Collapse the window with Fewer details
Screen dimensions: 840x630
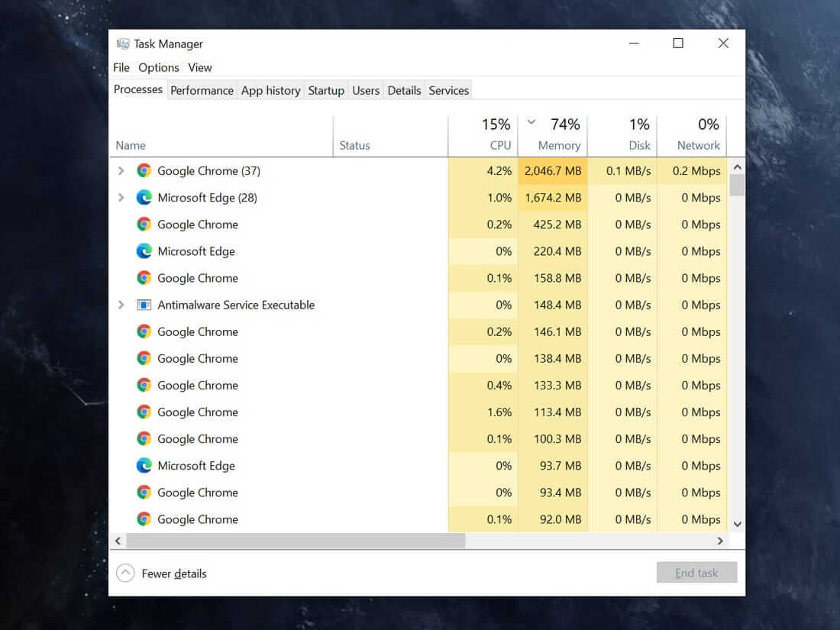174,573
